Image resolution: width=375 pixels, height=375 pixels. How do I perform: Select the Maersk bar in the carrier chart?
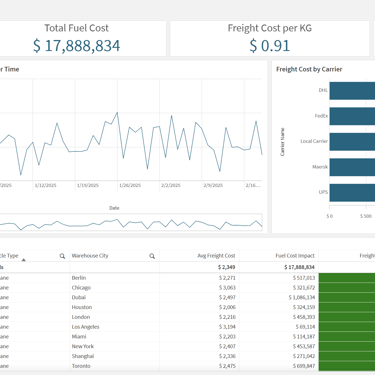tap(352, 167)
